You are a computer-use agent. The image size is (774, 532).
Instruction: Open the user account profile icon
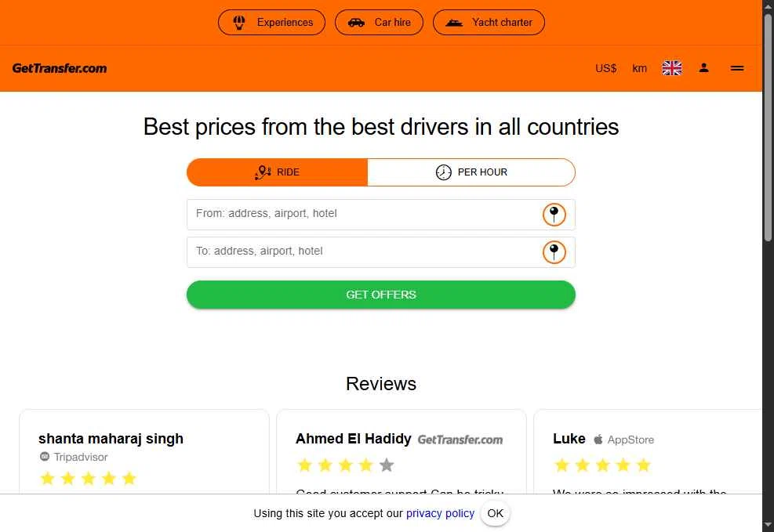704,68
